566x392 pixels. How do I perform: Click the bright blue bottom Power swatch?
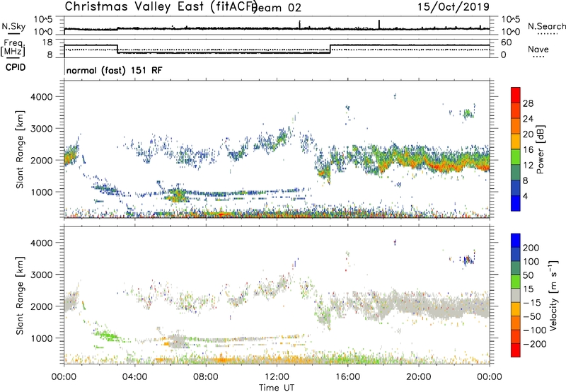click(516, 204)
